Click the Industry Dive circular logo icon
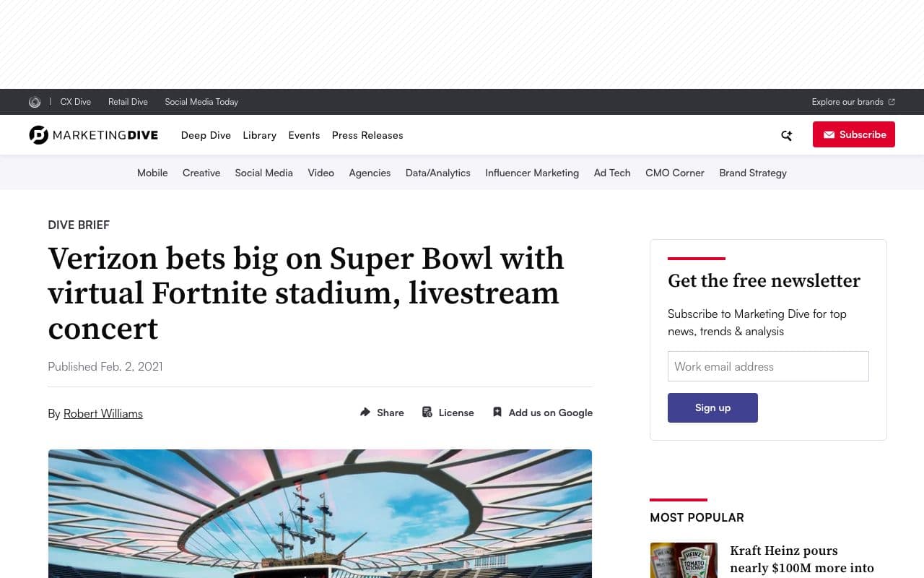 click(35, 102)
